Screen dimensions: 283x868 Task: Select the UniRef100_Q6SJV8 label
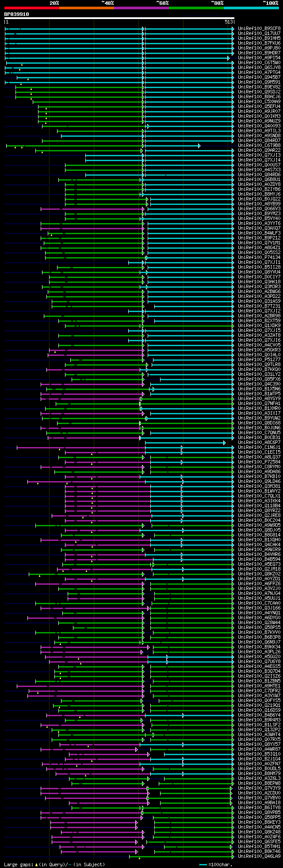click(259, 67)
